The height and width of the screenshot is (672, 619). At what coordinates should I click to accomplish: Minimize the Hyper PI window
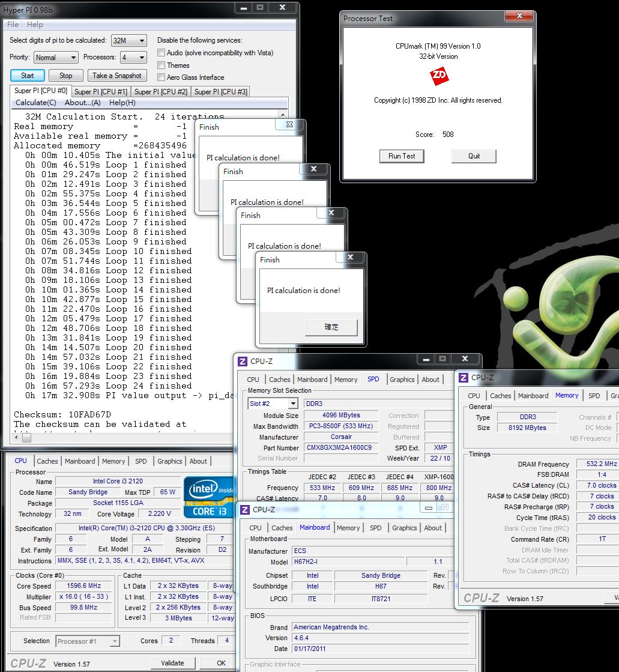pos(244,7)
